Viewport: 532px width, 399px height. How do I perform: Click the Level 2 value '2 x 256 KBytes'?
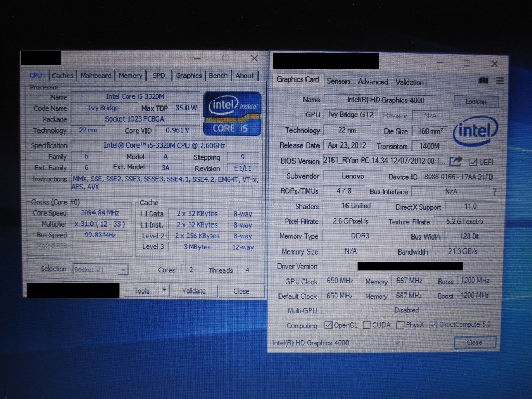coord(197,236)
